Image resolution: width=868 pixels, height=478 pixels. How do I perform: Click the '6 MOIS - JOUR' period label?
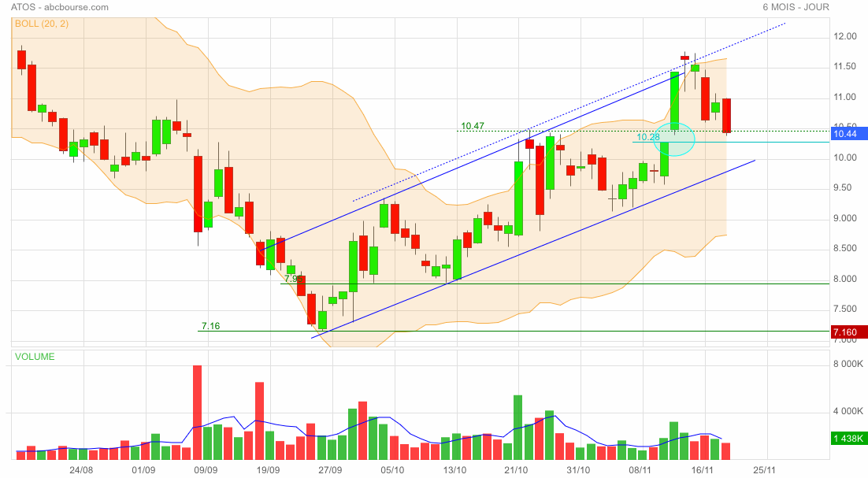[x=796, y=7]
